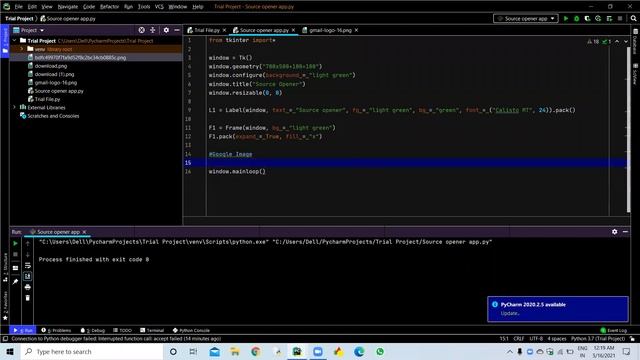Stop process in Run panel
The height and width of the screenshot is (360, 640).
[16, 255]
